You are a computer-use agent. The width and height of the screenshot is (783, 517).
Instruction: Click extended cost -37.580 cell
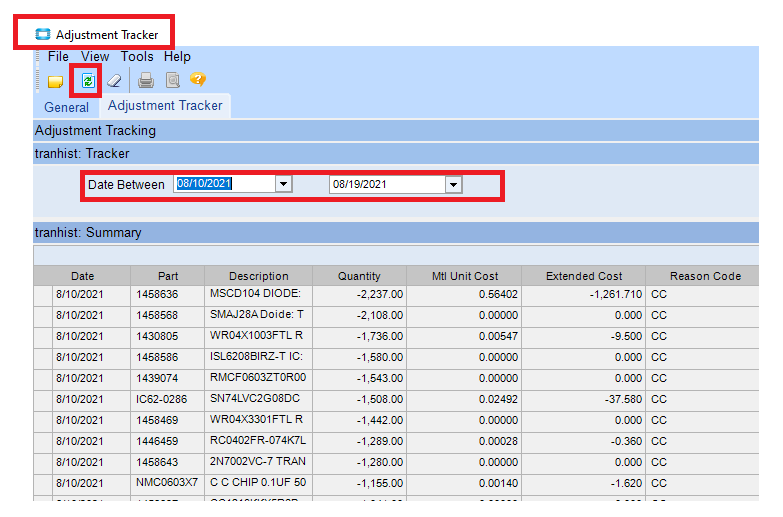[584, 399]
